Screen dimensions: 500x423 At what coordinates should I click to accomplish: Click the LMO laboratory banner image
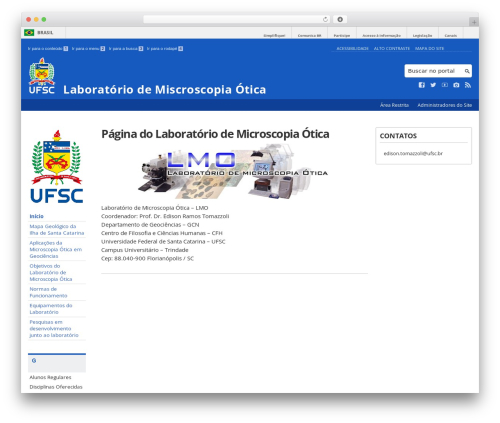coord(233,172)
